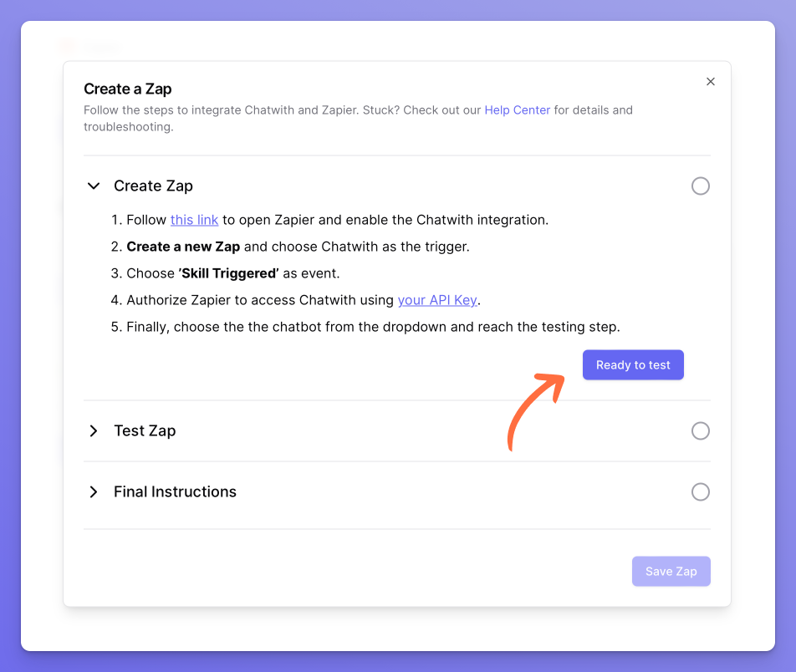
Task: Expand the Test Zap section chevron
Action: pyautogui.click(x=94, y=431)
